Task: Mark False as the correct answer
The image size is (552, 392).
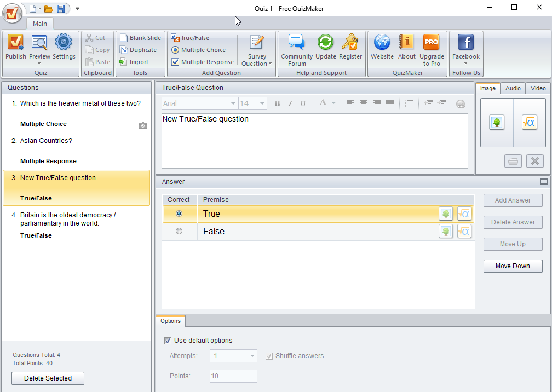Action: click(x=179, y=231)
